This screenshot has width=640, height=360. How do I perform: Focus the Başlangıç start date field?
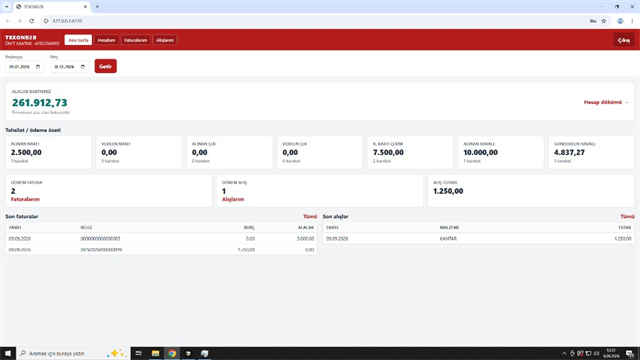pyautogui.click(x=24, y=67)
